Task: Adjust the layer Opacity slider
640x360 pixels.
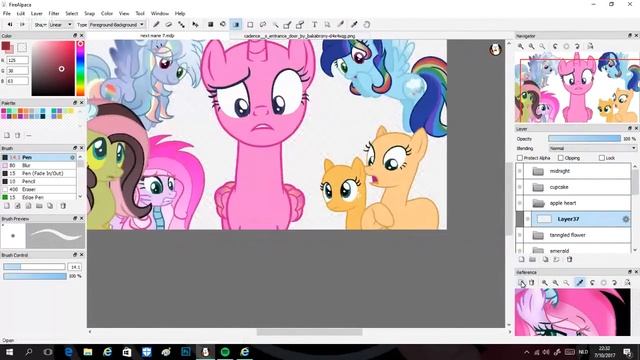Action: coord(584,139)
